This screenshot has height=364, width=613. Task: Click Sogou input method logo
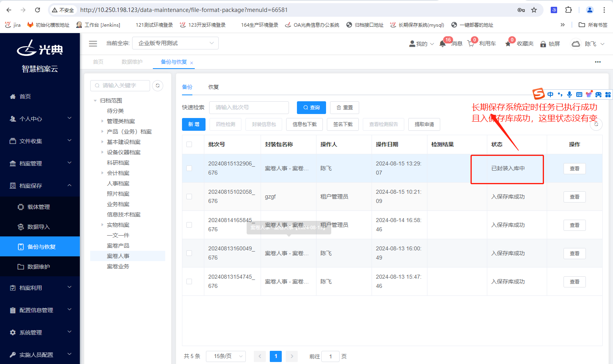pos(539,94)
